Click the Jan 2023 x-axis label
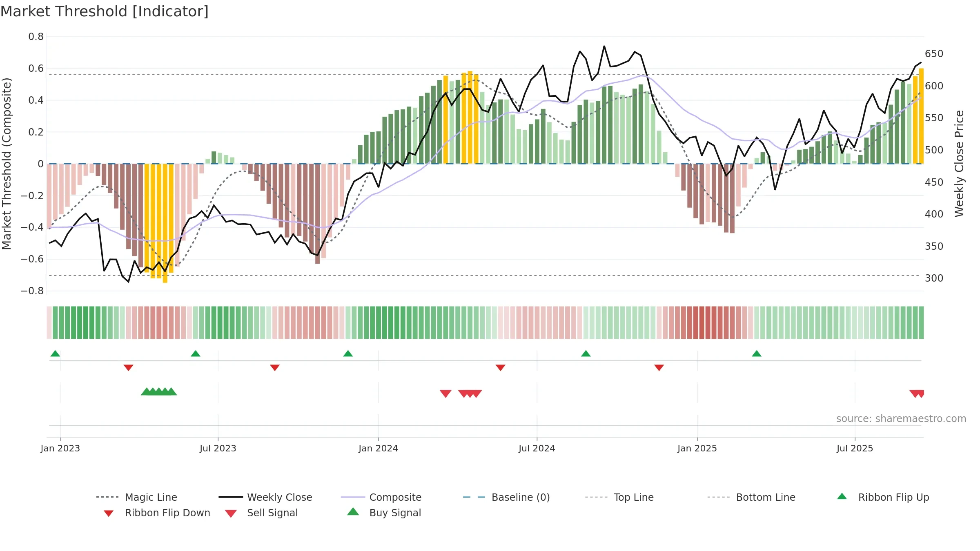980x551 pixels. (x=60, y=448)
